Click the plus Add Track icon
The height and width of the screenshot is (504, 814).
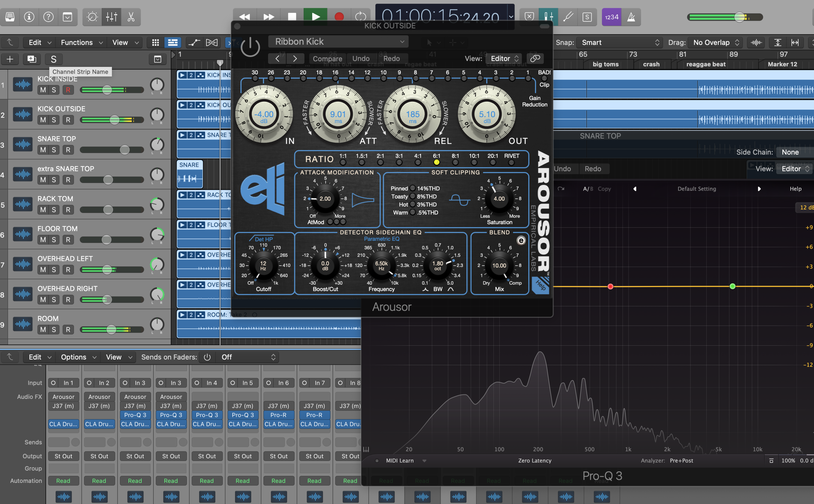(10, 59)
